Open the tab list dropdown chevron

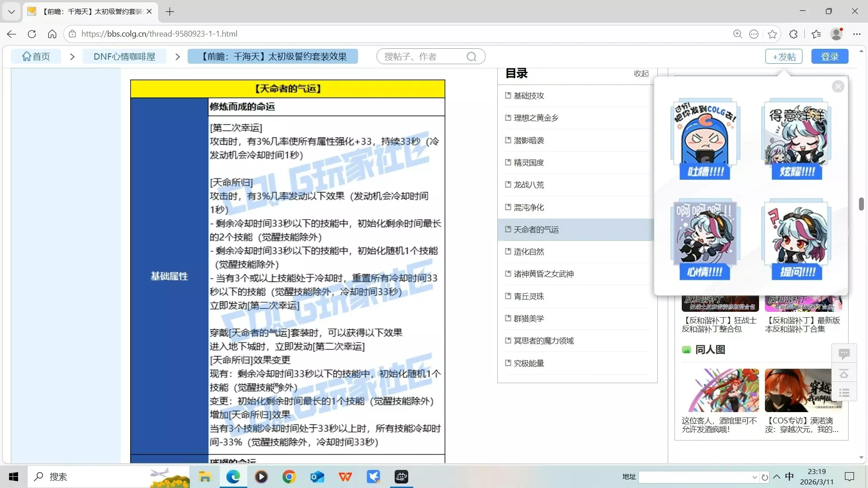coord(11,11)
